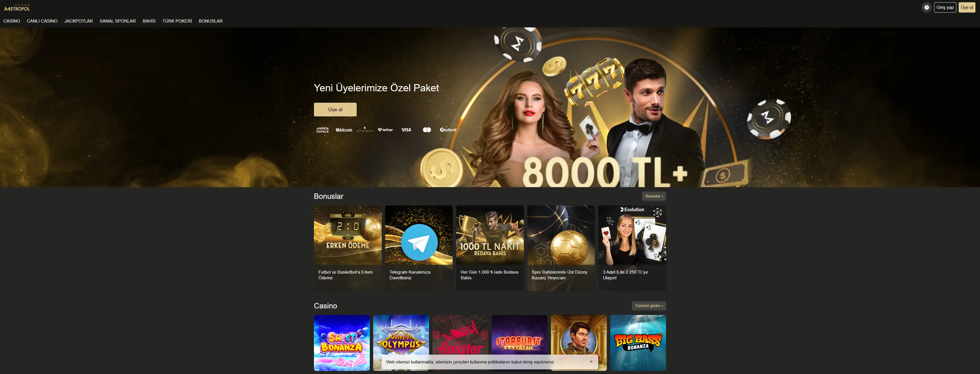Click the Mastercard payment icon
The image size is (980, 374).
[x=427, y=130]
